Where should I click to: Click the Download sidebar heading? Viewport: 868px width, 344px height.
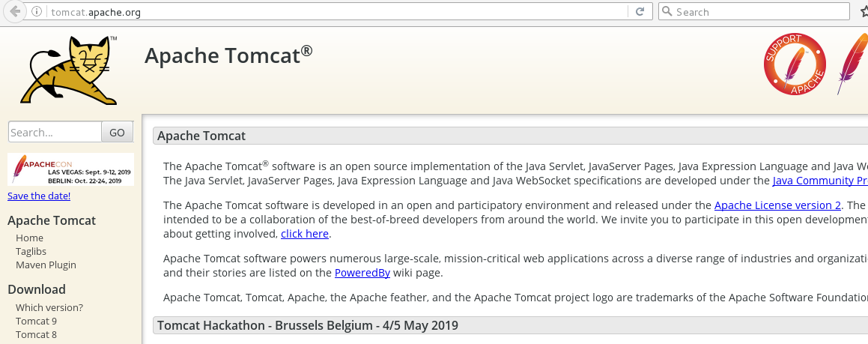(37, 289)
